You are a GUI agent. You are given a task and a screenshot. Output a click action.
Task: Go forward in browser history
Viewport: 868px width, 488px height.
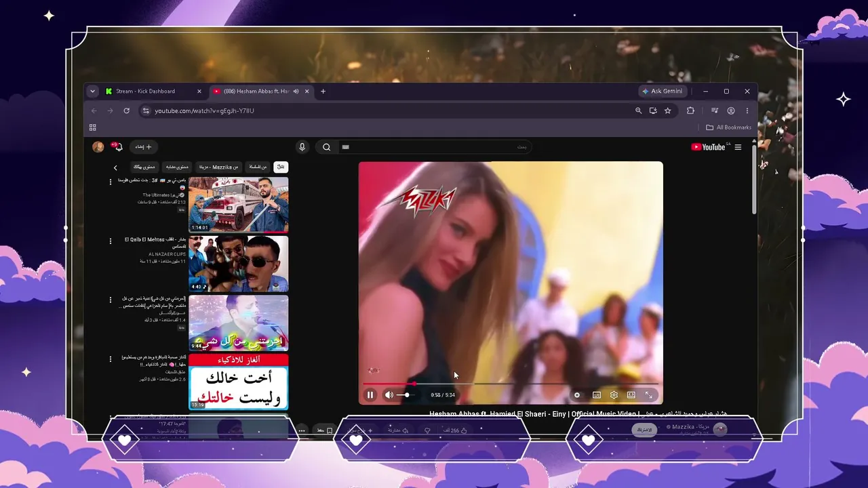pos(110,110)
